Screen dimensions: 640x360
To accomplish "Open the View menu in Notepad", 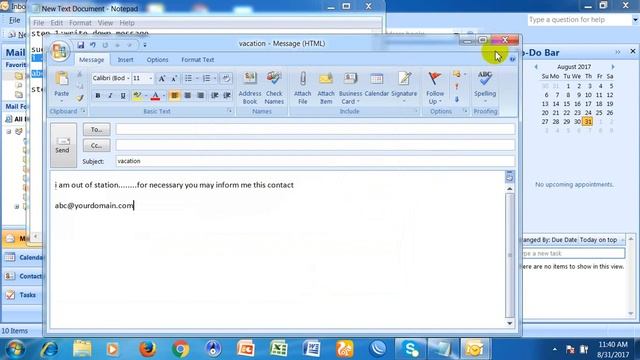I will pos(105,23).
